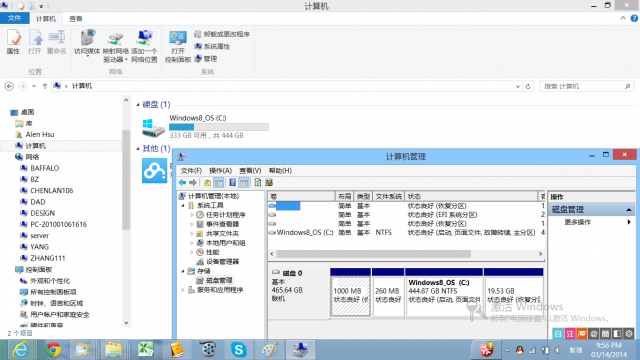Open the 映射网络驱动器 map network drive tool
Viewport: 640px width, 360px height.
(116, 47)
